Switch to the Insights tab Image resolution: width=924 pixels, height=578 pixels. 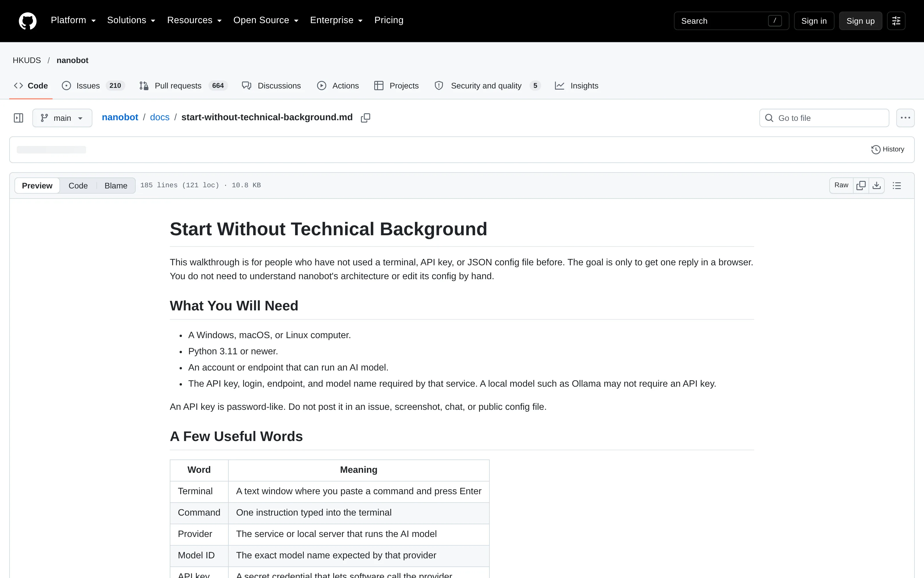point(577,86)
